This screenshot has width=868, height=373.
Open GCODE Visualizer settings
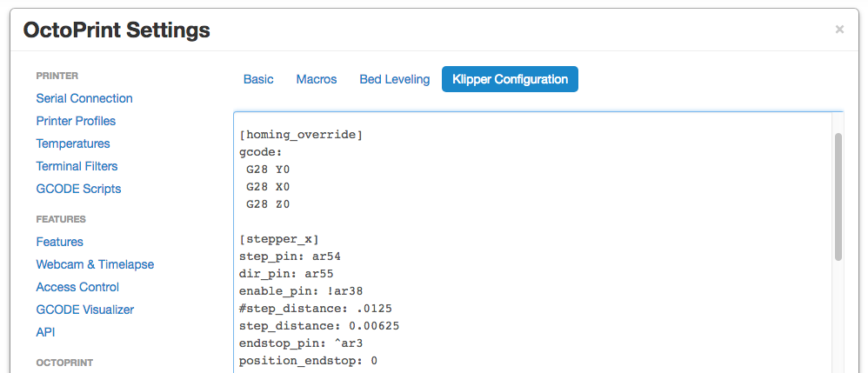(x=85, y=310)
